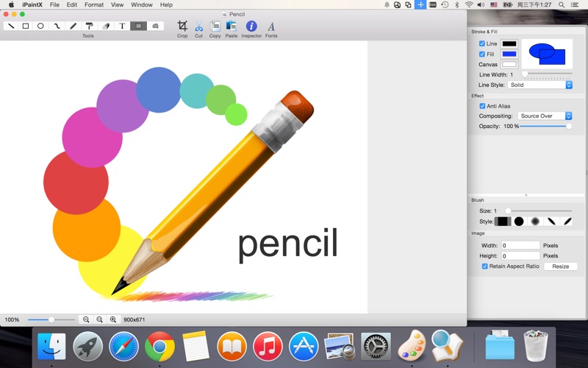Click the image Height input field
Image resolution: width=588 pixels, height=368 pixels.
click(x=521, y=255)
